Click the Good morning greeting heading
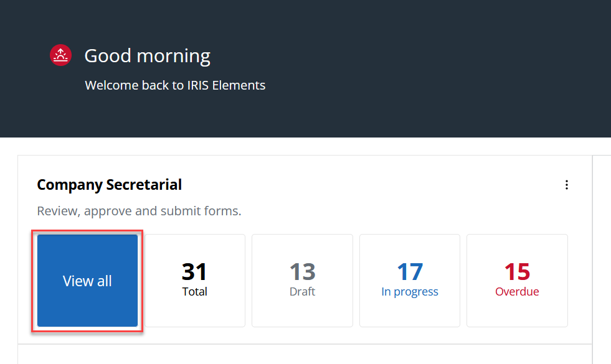The width and height of the screenshot is (611, 364). point(147,56)
